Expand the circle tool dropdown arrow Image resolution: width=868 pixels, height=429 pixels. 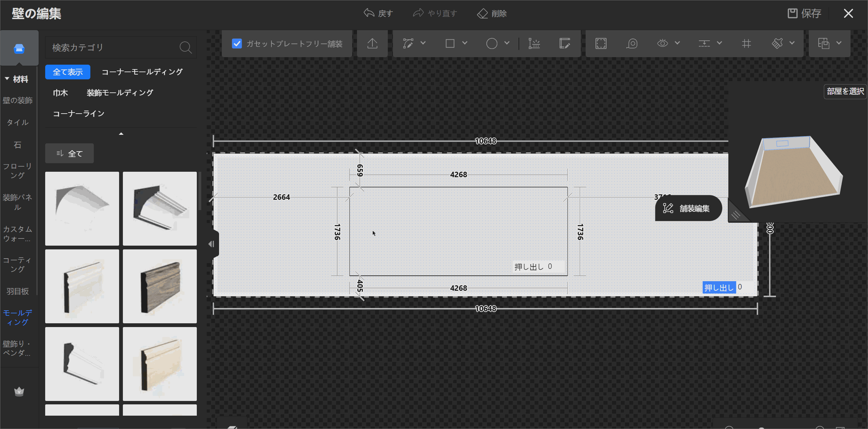(507, 43)
